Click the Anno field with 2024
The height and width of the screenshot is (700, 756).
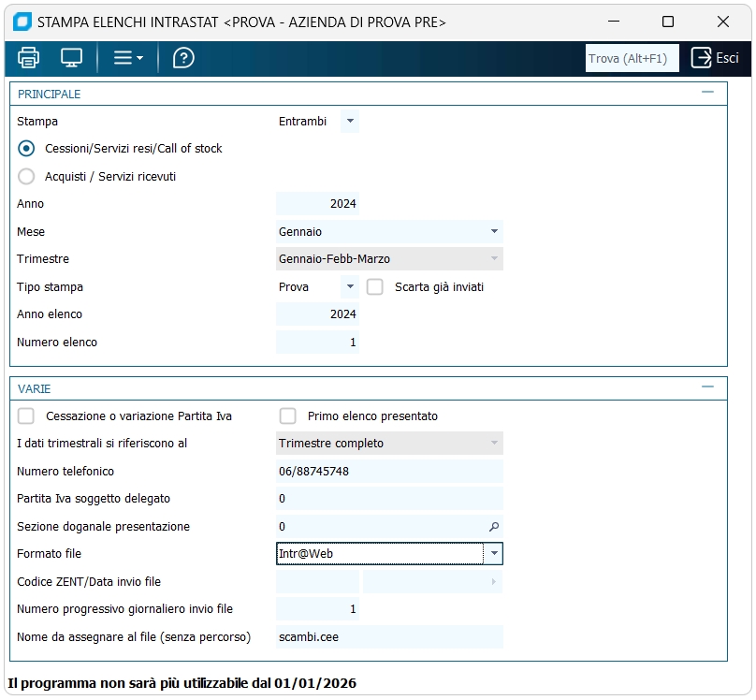(x=317, y=204)
